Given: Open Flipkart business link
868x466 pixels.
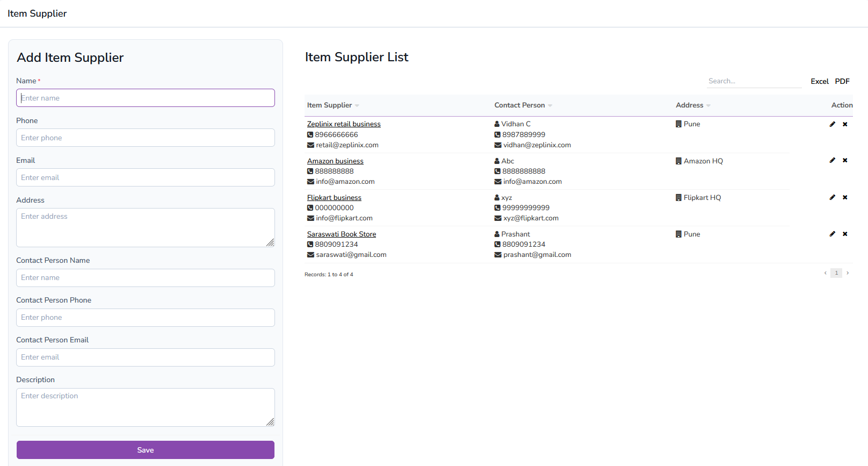Looking at the screenshot, I should pos(334,198).
